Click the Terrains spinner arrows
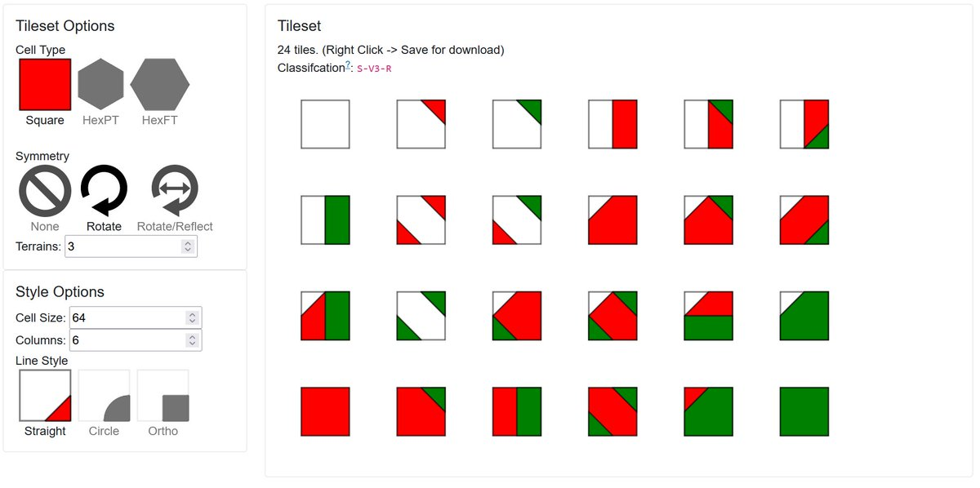The width and height of the screenshot is (980, 488). click(x=188, y=246)
